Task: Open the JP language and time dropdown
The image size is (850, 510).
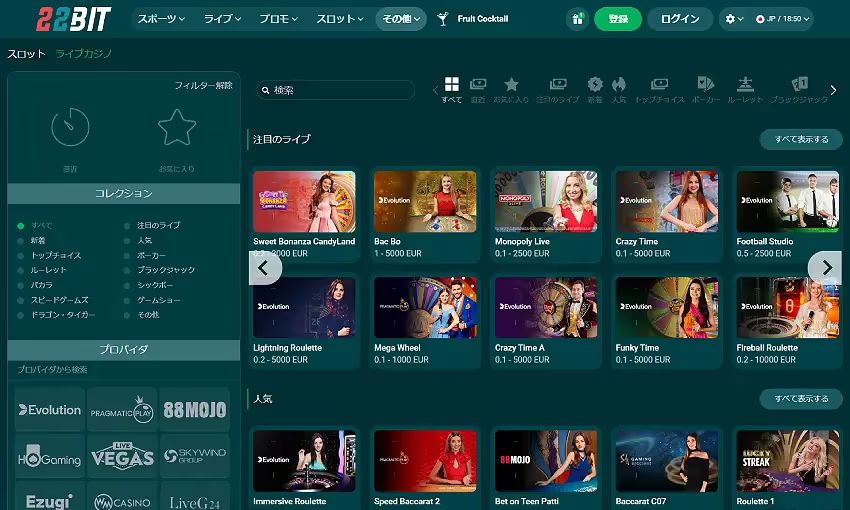Action: click(x=784, y=19)
